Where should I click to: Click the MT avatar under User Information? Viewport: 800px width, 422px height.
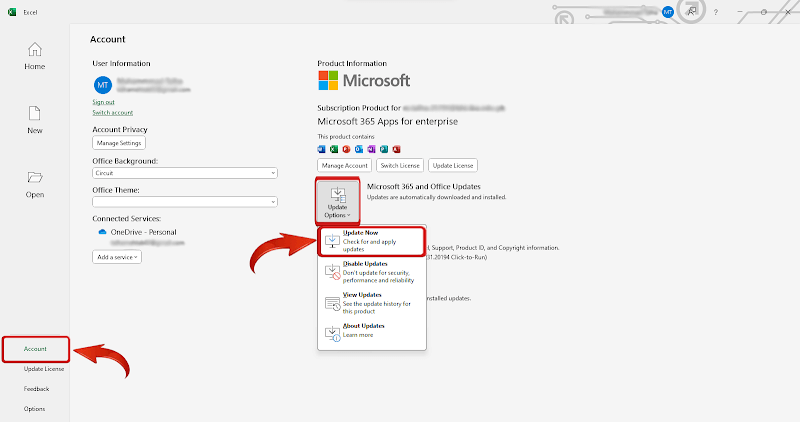tap(103, 85)
